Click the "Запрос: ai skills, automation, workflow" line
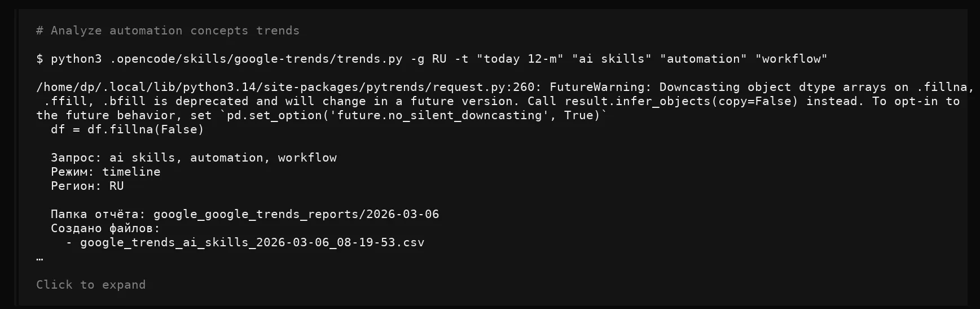 coord(194,158)
